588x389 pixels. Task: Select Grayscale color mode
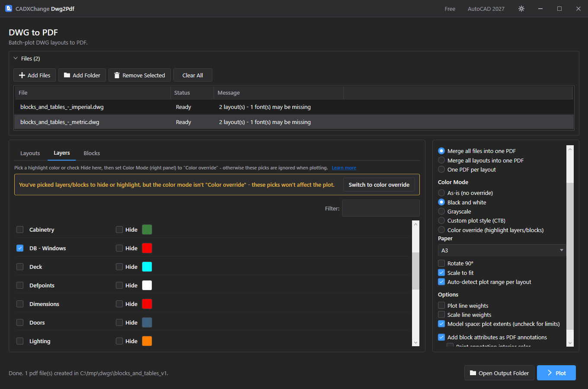point(441,211)
